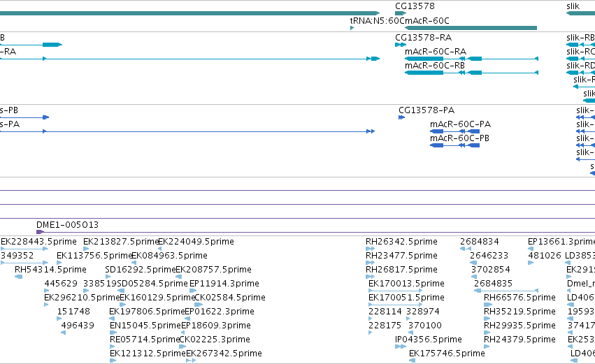Viewport: 595px width, 364px height.
Task: Click the EK224049.5prime EST label
Action: (196, 242)
